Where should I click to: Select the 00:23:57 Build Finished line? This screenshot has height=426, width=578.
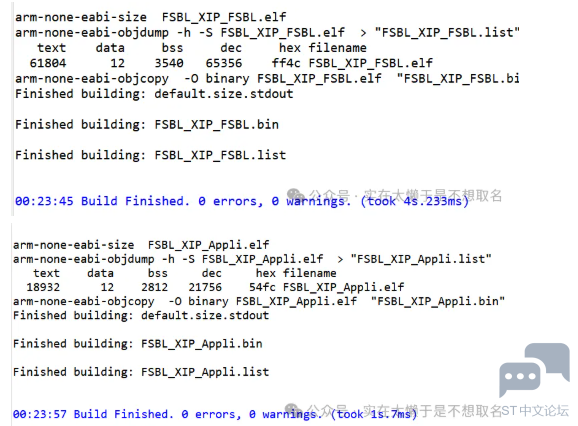[215, 414]
